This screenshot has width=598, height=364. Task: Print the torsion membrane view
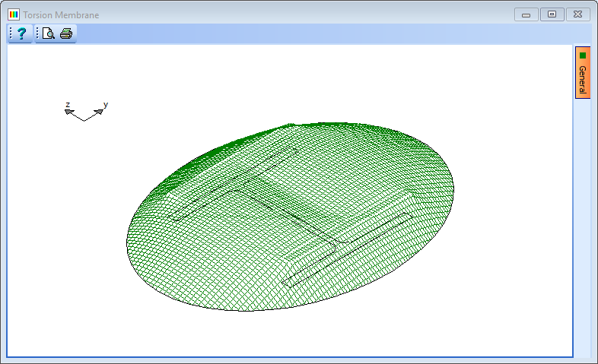[66, 33]
